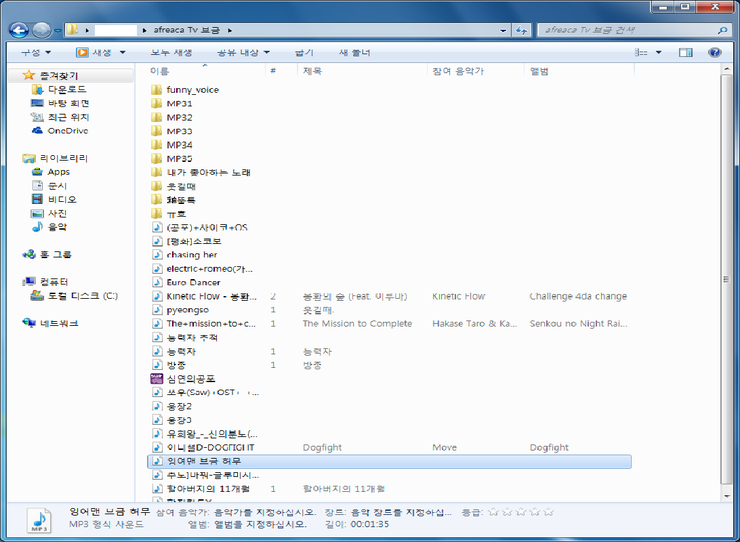
Task: Expand breadcrumb arrow after afreaca Tv 브금
Action: click(x=230, y=30)
